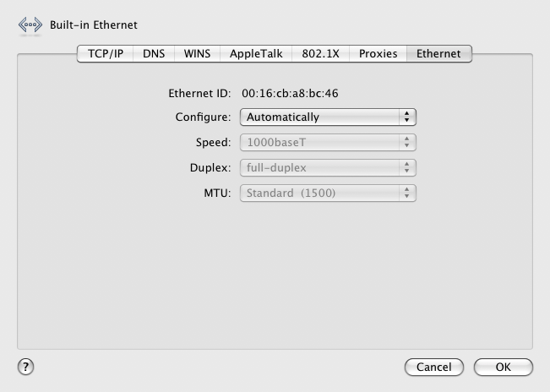Viewport: 550px width, 392px height.
Task: Click the Built-in Ethernet title text
Action: (94, 25)
